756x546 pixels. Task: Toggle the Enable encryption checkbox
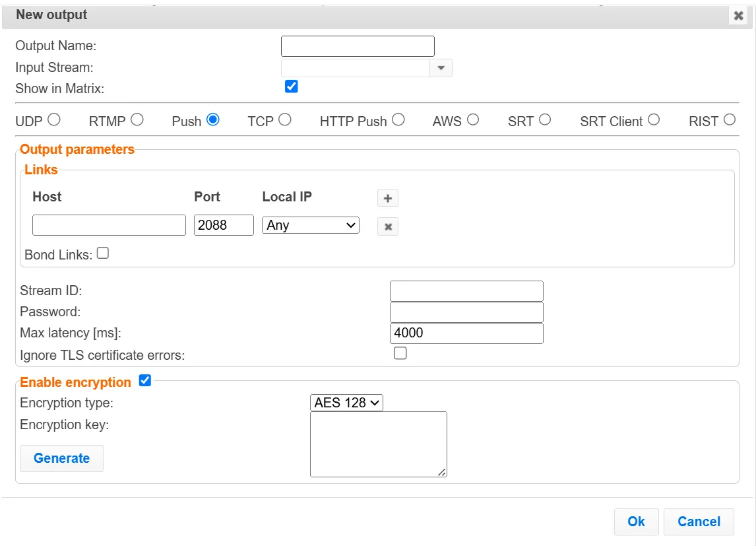tap(144, 380)
